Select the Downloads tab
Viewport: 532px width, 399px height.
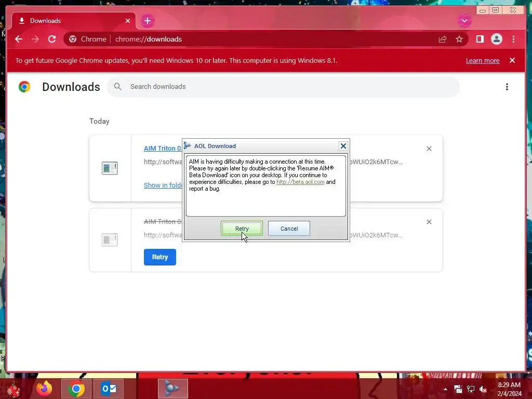(x=74, y=21)
